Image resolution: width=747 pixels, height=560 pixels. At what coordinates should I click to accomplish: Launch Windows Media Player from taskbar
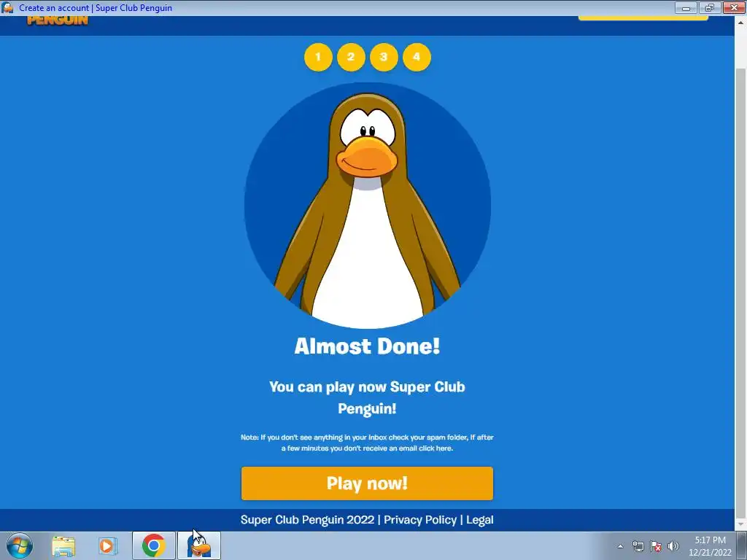tap(107, 545)
